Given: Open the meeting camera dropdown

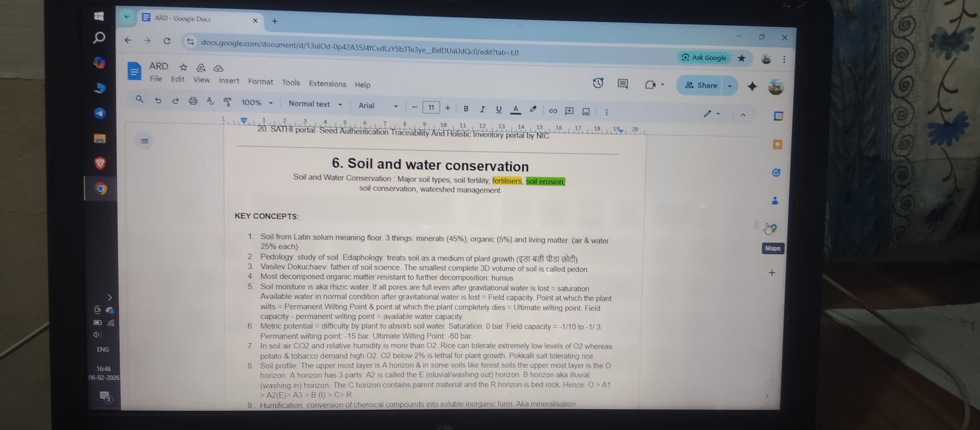Looking at the screenshot, I should pyautogui.click(x=655, y=84).
